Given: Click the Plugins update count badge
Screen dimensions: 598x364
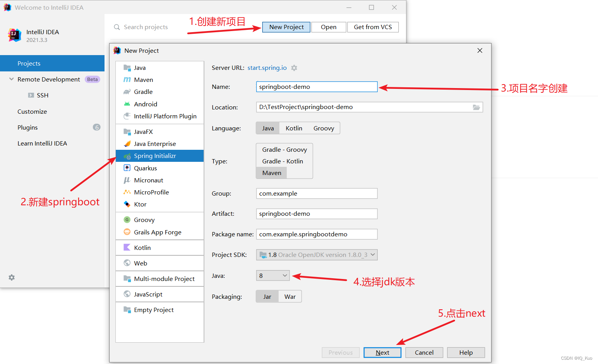Looking at the screenshot, I should (97, 127).
